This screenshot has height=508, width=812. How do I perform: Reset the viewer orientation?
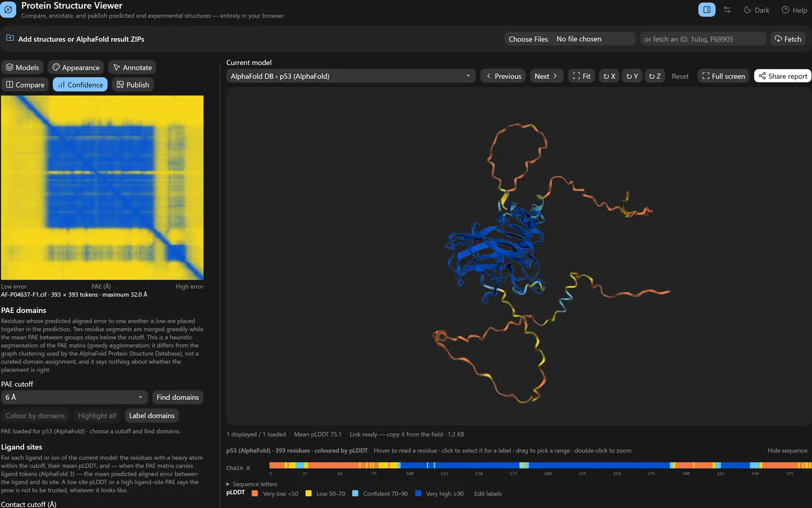680,76
